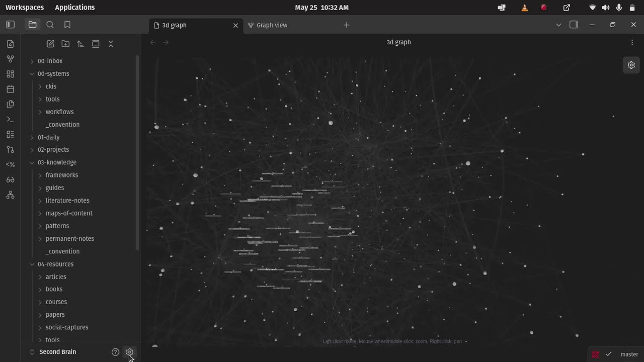
Task: Expand the 00-inbox folder
Action: [32, 61]
